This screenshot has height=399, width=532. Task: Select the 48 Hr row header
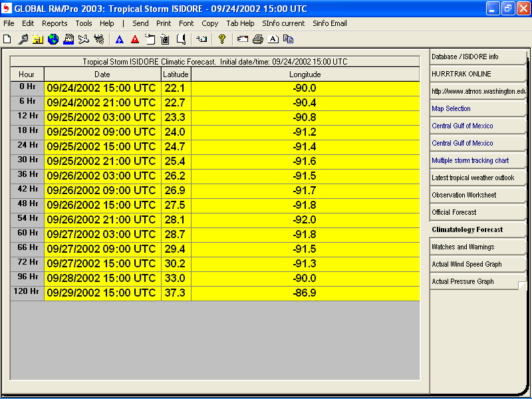point(27,205)
